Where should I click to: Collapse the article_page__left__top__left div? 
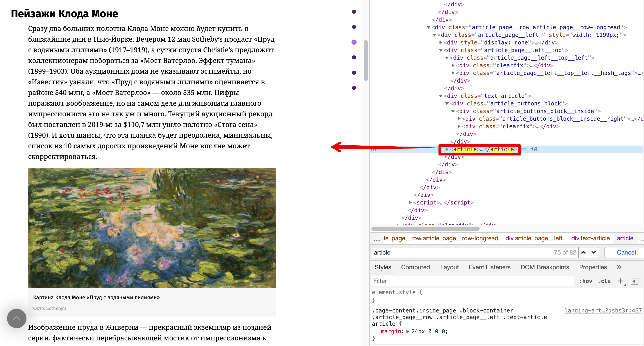coord(447,58)
